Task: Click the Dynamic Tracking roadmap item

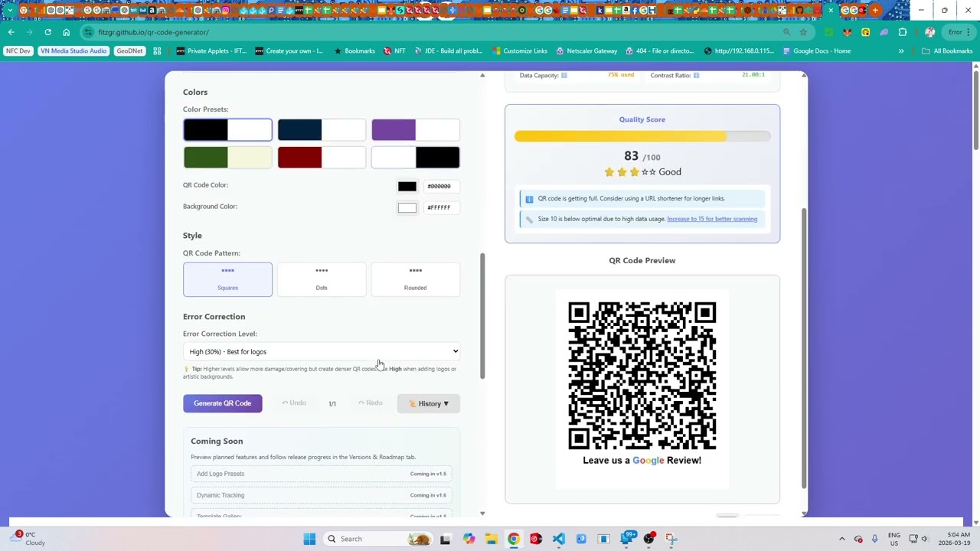Action: (322, 495)
